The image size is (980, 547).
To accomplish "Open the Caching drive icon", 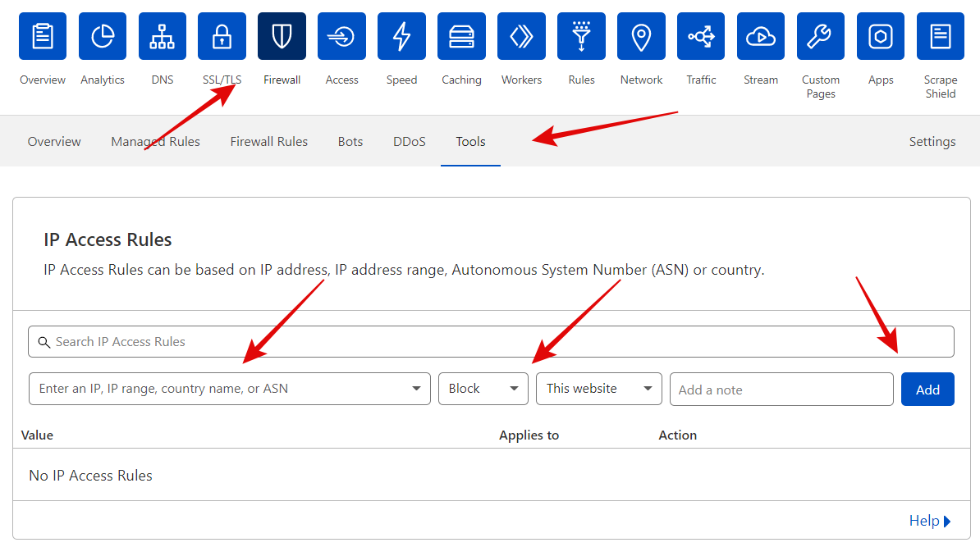I will tap(462, 36).
